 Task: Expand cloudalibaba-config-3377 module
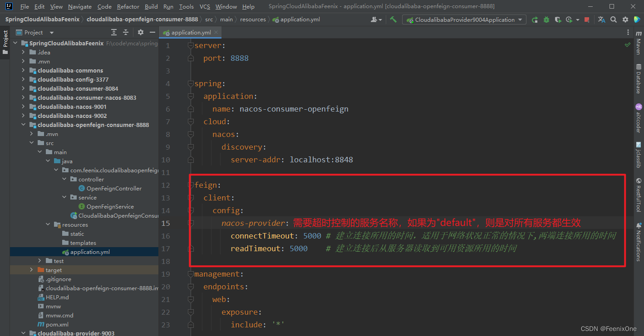(x=24, y=79)
